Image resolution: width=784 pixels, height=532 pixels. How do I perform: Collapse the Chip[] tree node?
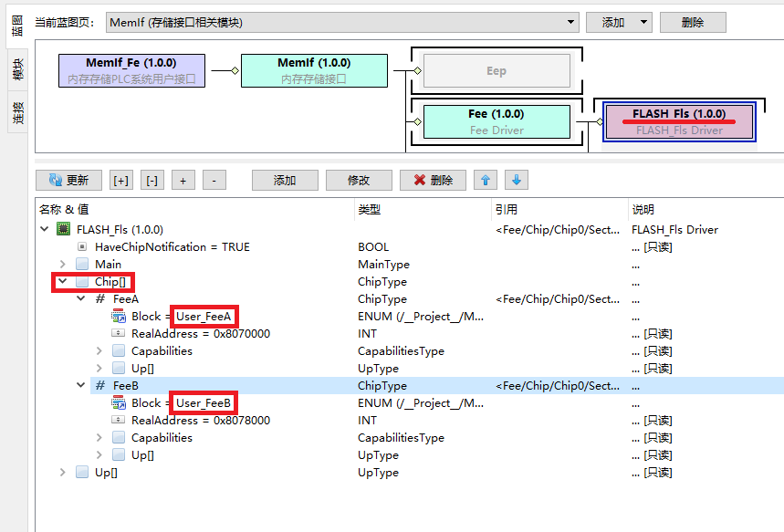pyautogui.click(x=62, y=282)
